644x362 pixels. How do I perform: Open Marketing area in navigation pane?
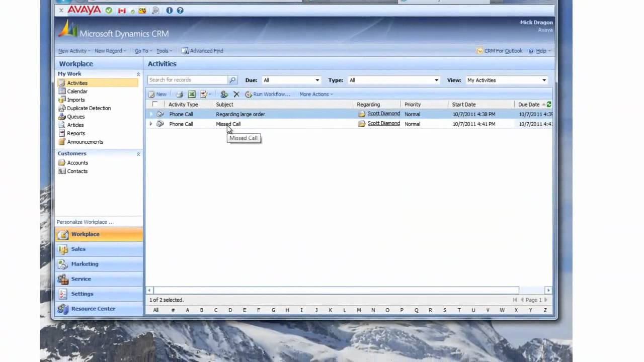[99, 264]
